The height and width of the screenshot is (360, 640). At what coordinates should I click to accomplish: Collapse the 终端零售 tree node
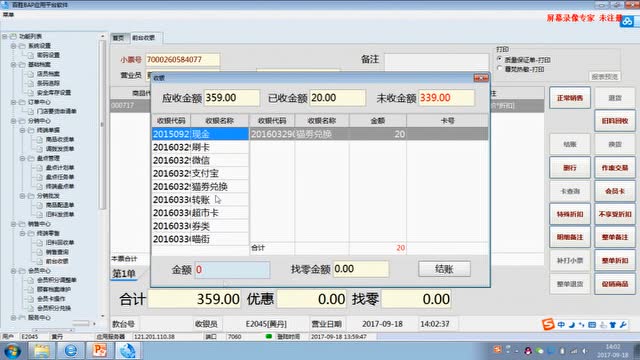coord(22,233)
